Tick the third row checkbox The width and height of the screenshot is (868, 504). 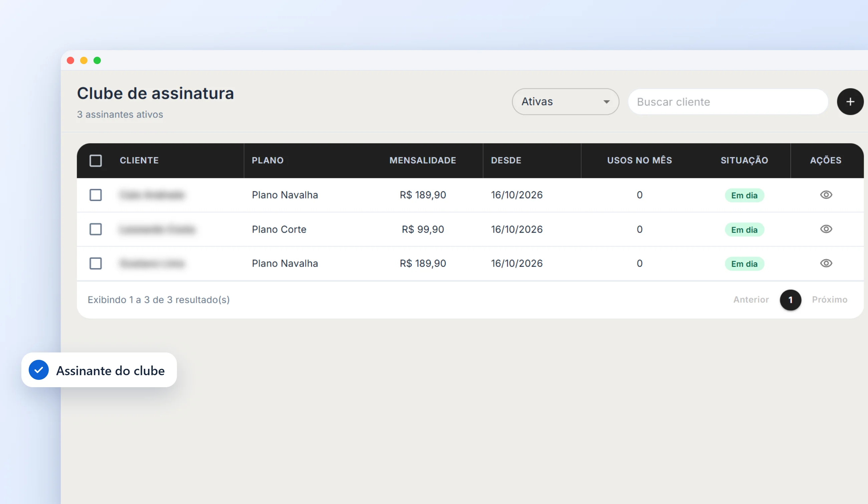[x=95, y=263]
